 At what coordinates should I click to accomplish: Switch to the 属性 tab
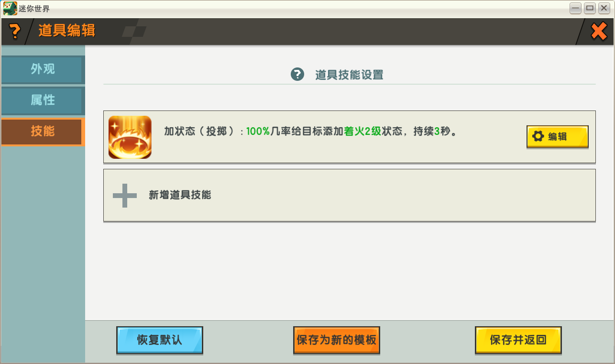pos(42,100)
